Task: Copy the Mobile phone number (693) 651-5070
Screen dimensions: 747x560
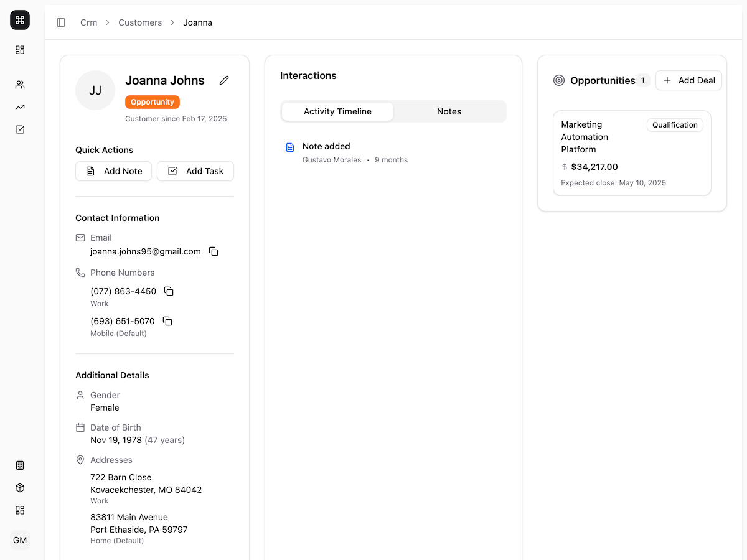Action: pyautogui.click(x=167, y=321)
